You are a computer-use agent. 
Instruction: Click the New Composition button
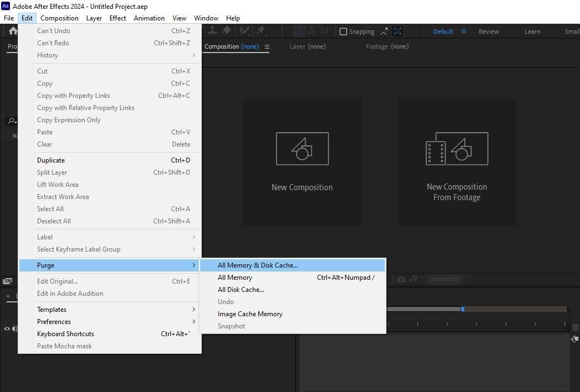302,162
